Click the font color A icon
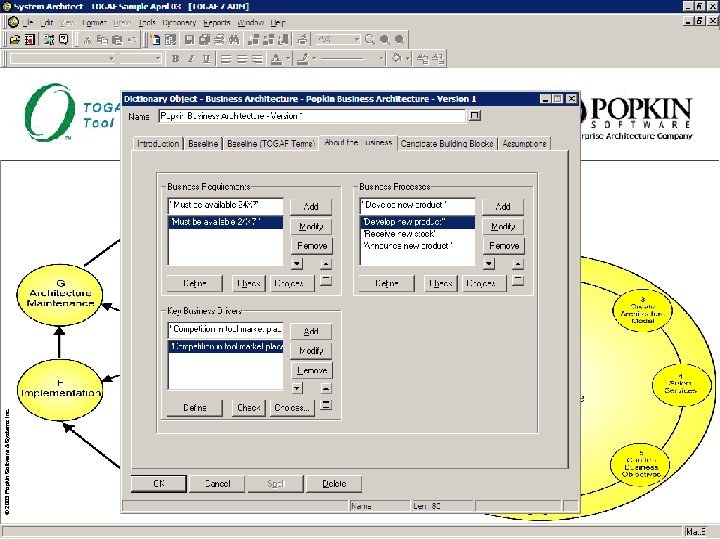 [x=276, y=59]
